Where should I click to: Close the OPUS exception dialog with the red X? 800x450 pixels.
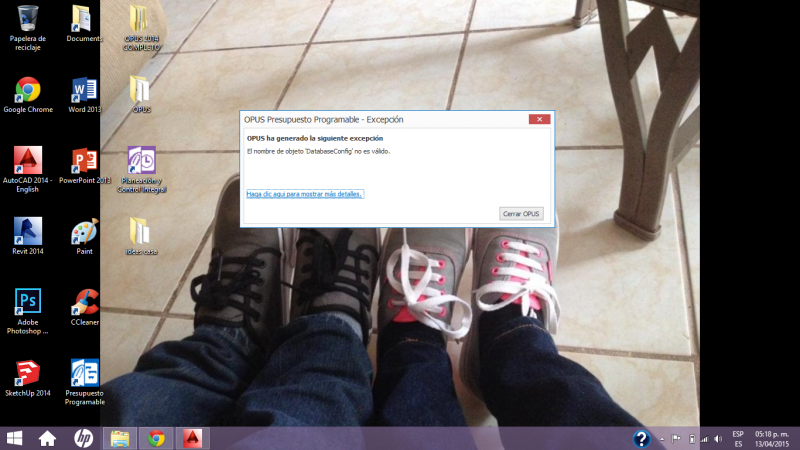coord(539,119)
